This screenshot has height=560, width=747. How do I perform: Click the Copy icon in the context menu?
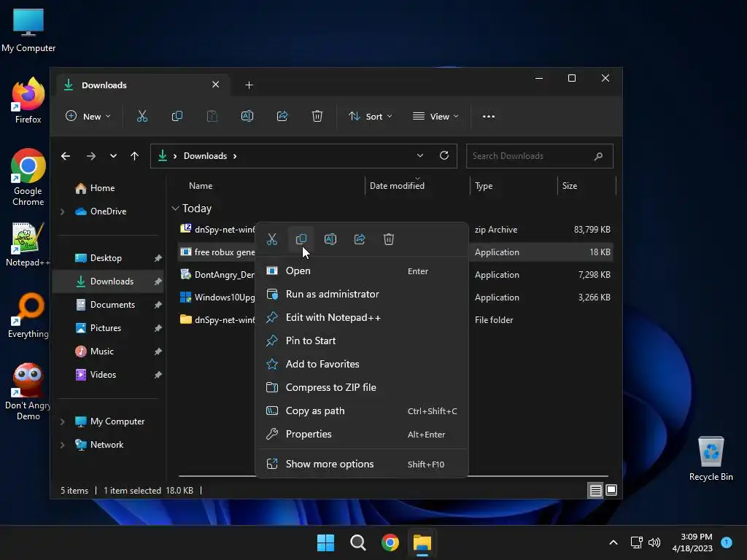click(301, 239)
